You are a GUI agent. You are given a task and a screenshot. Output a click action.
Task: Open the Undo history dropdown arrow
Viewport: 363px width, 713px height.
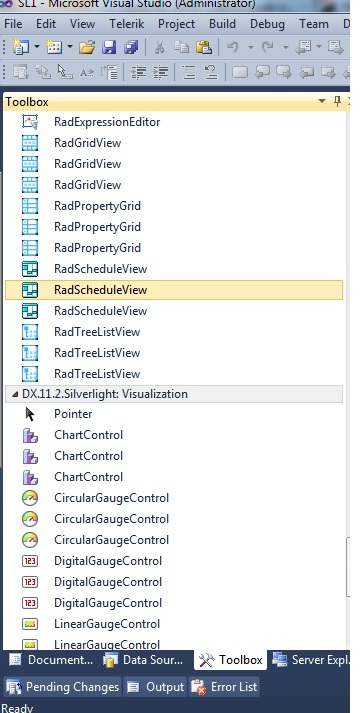pyautogui.click(x=250, y=47)
